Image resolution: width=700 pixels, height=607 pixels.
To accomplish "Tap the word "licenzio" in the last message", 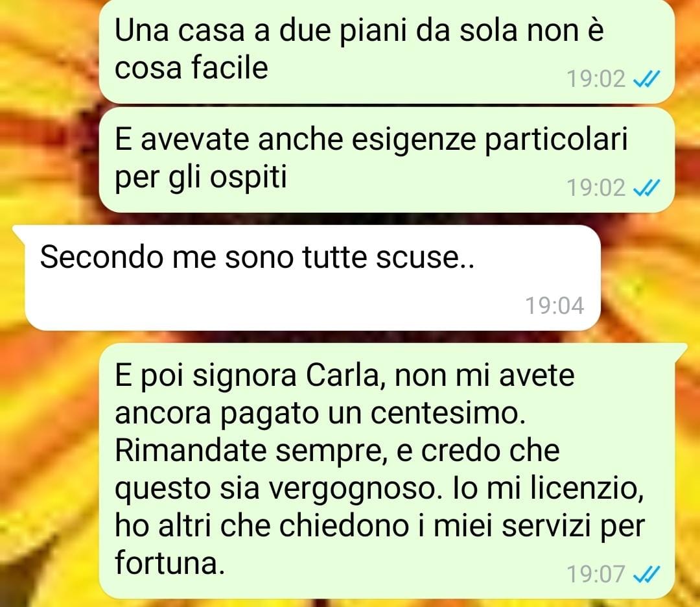I will click(587, 488).
